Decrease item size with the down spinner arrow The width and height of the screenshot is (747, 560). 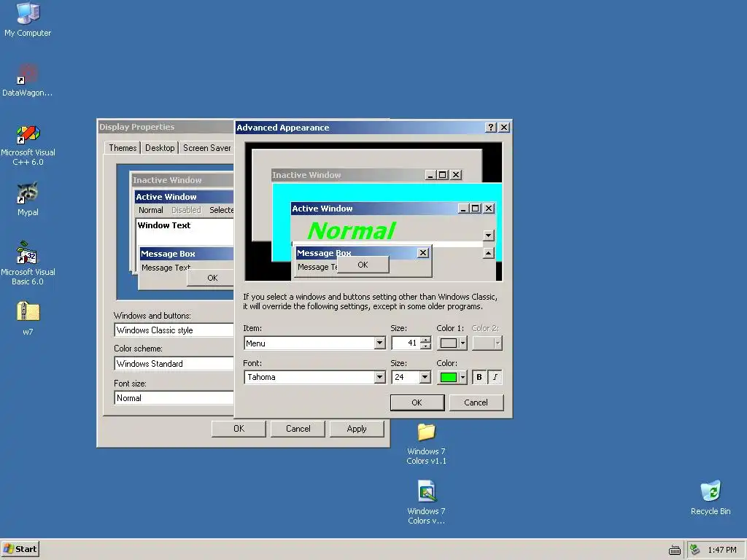[x=425, y=346]
